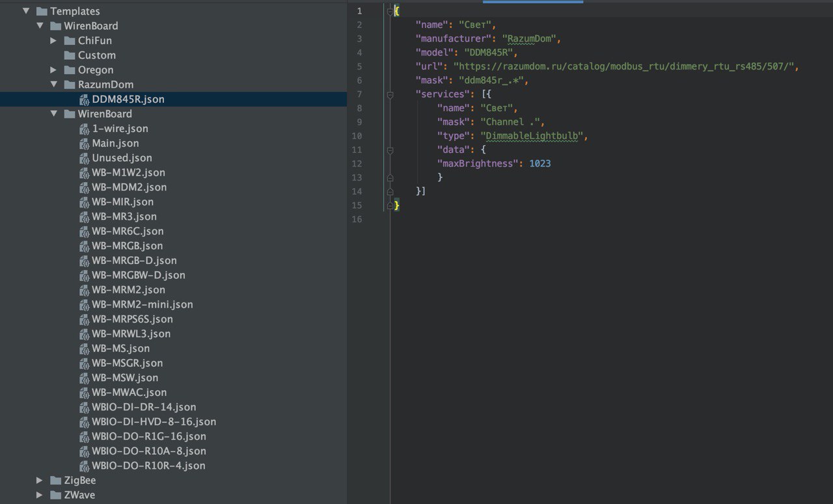Image resolution: width=833 pixels, height=504 pixels.
Task: Open WBIO-DO-R10R-4.json in the tree
Action: (x=148, y=466)
